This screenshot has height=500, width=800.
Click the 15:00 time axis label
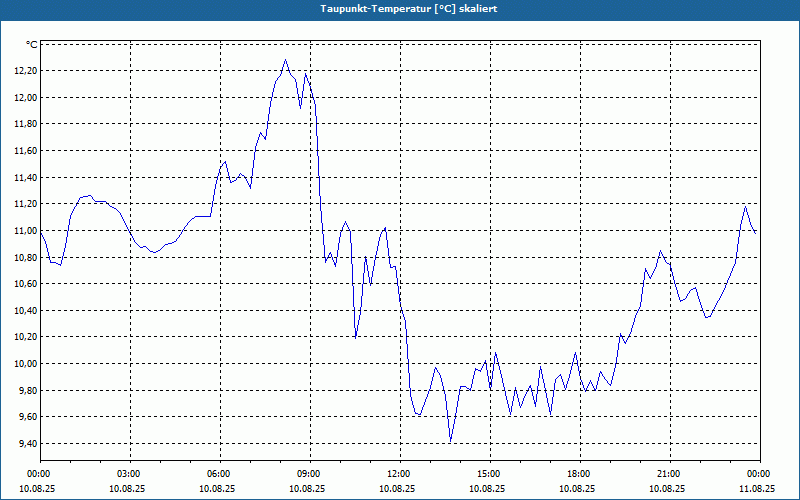(490, 474)
